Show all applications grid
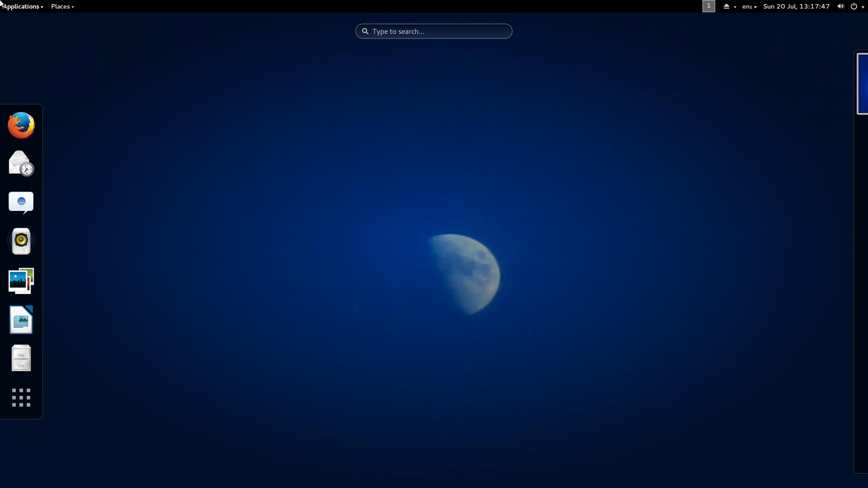This screenshot has height=488, width=868. pos(21,398)
